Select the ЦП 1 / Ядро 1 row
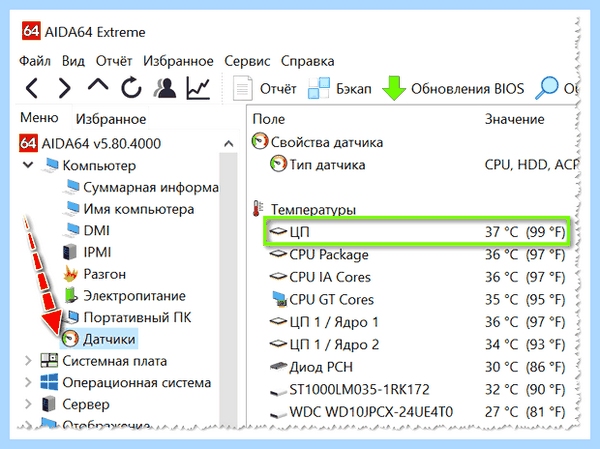Image resolution: width=600 pixels, height=449 pixels. click(x=417, y=322)
